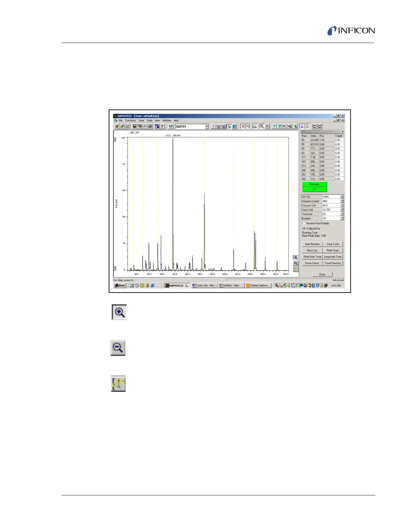Screen dimensions: 410x532
Task: Click the yellow scale icon beside the plot
Action: 296,269
